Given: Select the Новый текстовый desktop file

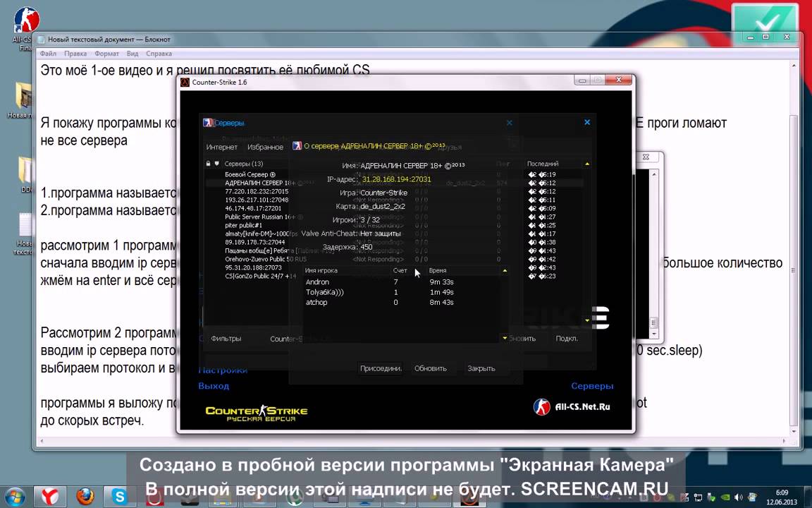Looking at the screenshot, I should (x=25, y=234).
